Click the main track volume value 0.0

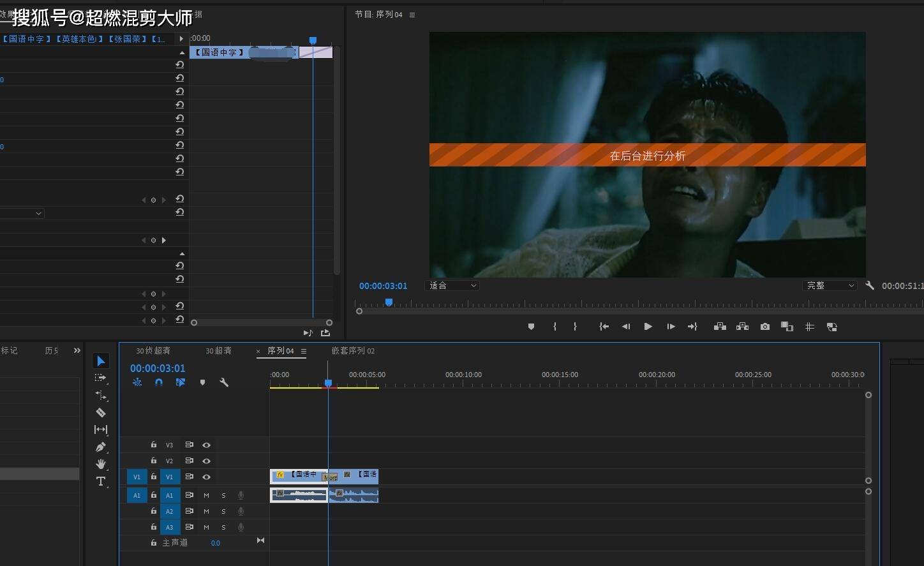216,543
